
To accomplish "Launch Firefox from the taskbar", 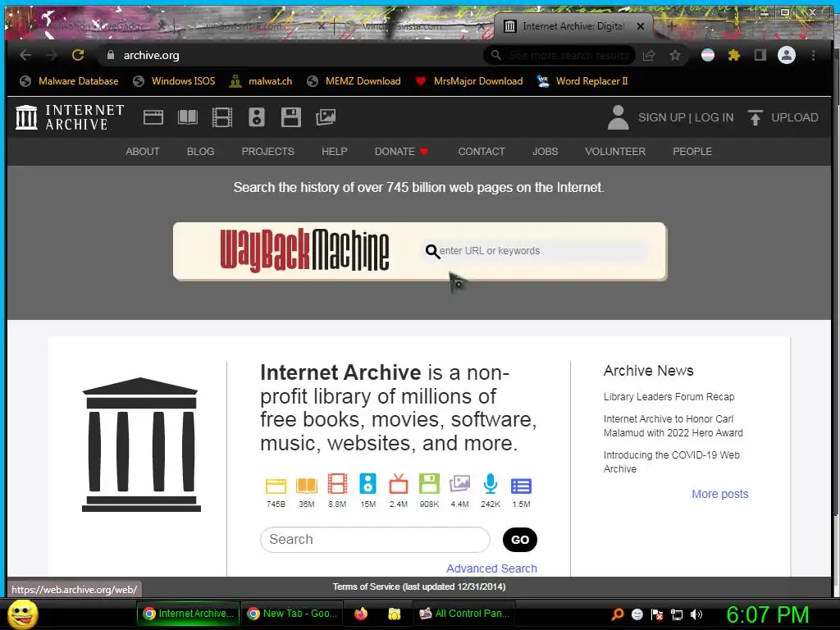I will coord(361,614).
